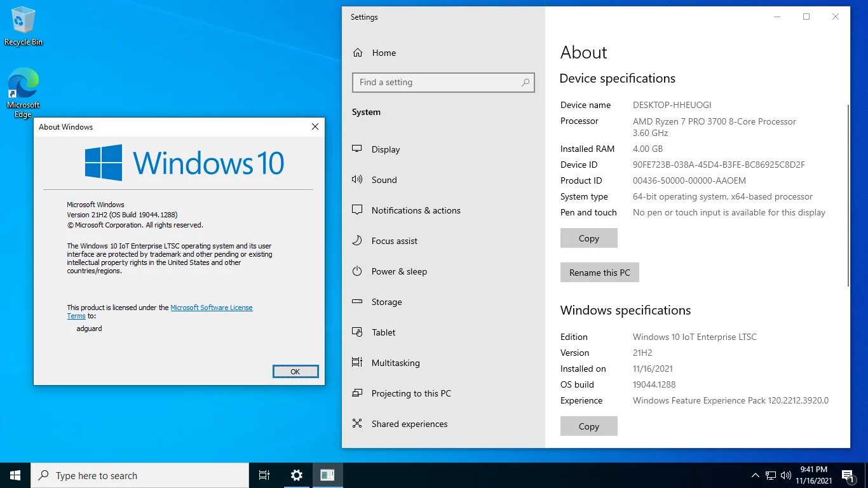Select the Storage drive icon
Screen dimensions: 868x488
click(x=357, y=302)
